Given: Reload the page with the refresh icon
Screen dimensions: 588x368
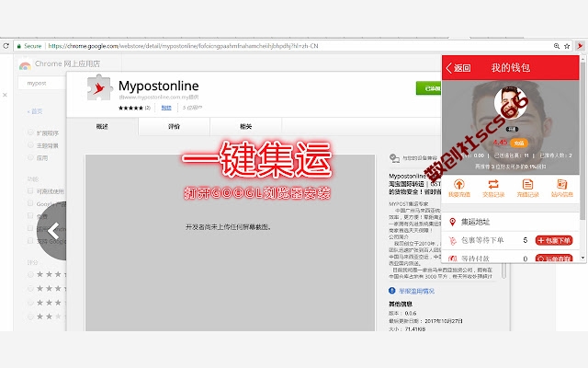Looking at the screenshot, I should point(6,46).
